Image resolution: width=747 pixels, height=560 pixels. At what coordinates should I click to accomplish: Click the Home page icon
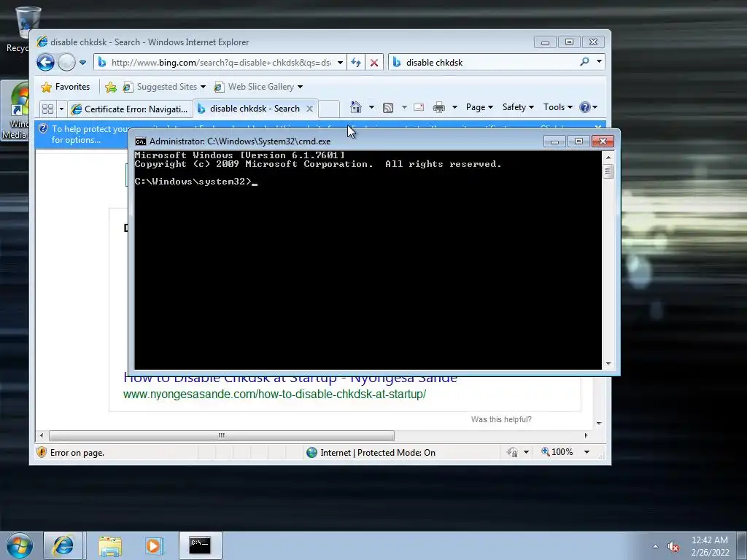[356, 107]
